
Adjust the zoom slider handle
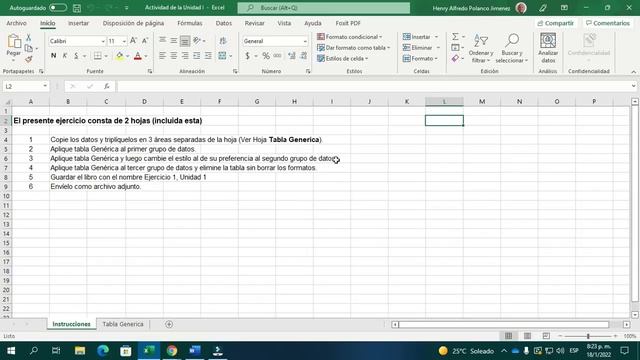(x=588, y=336)
